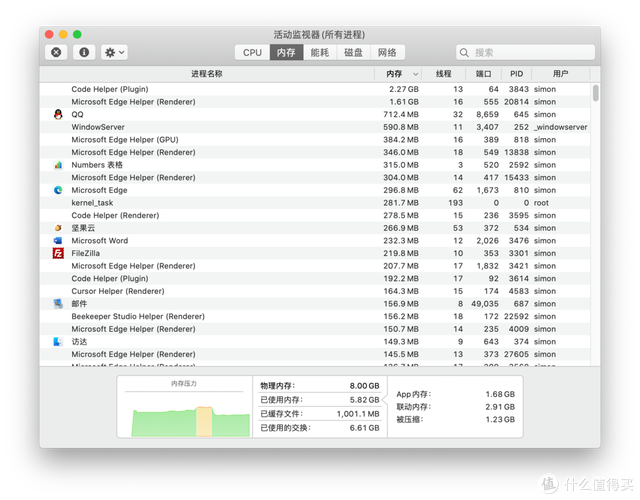Viewport: 640px width, 500px height.
Task: Click the Microsoft Word app icon
Action: pos(57,241)
